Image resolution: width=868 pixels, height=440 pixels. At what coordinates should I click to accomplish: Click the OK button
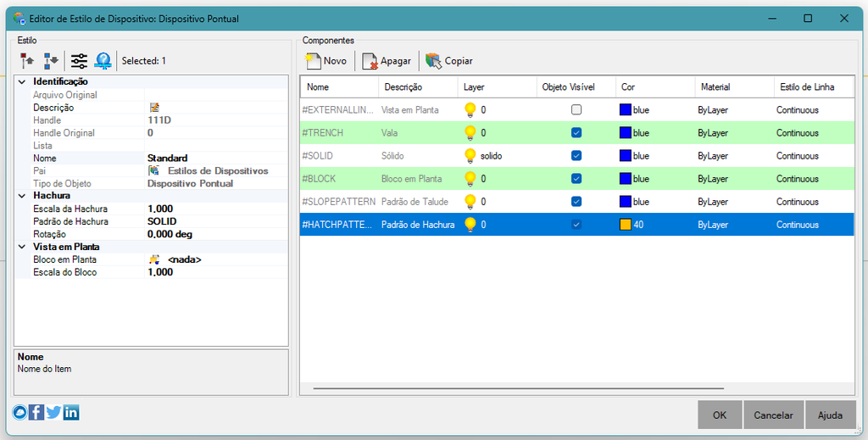click(720, 415)
